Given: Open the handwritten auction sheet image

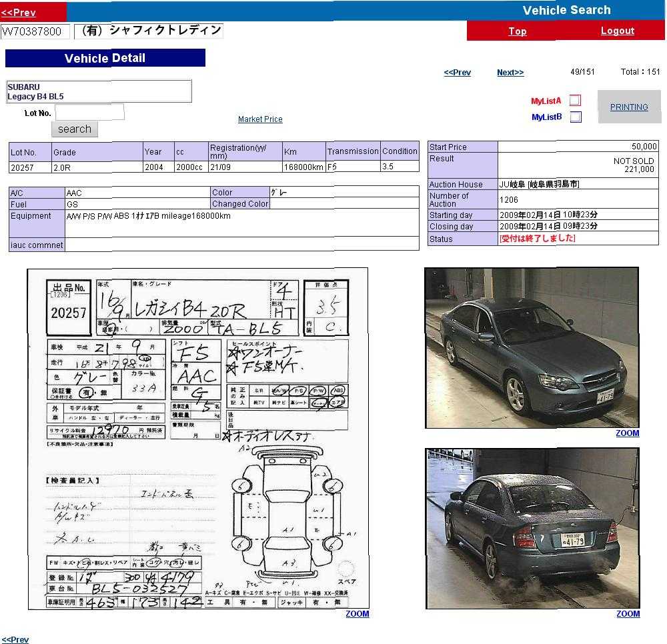Looking at the screenshot, I should click(198, 439).
